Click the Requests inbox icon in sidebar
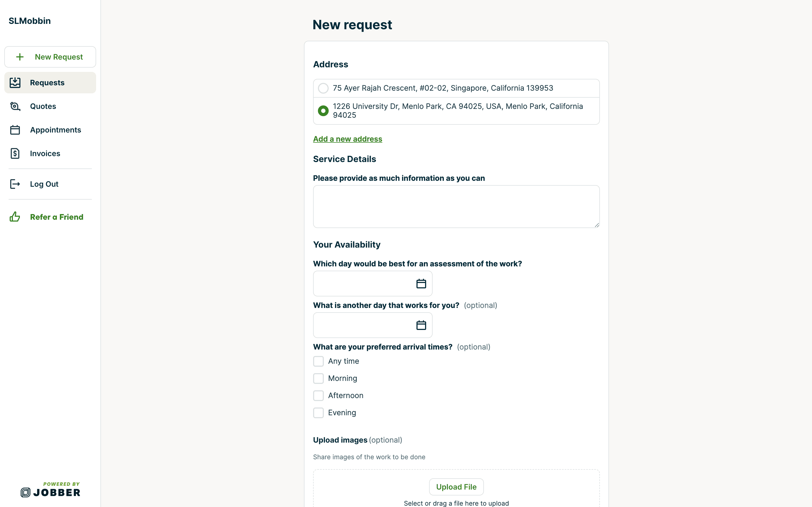This screenshot has height=507, width=812. 15,83
